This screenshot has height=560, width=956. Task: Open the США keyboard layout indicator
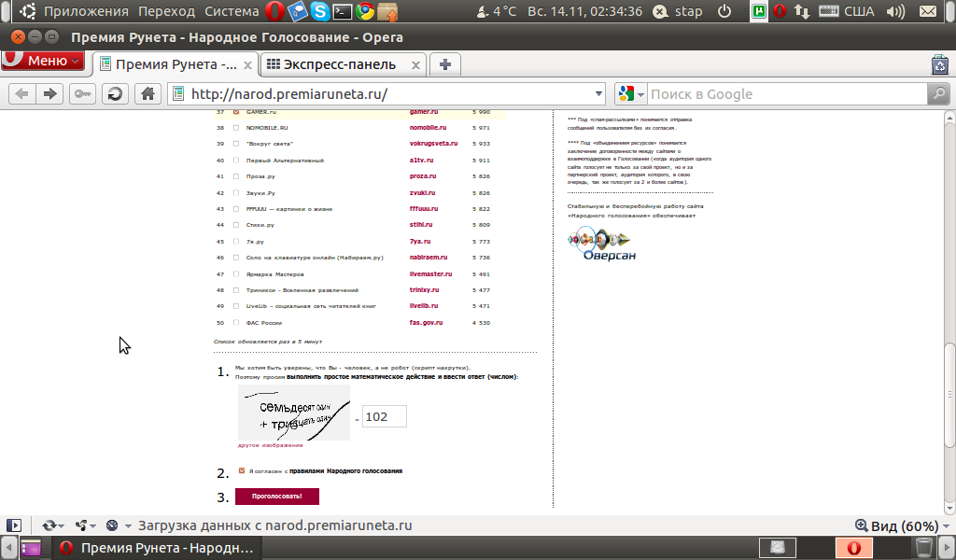click(847, 11)
